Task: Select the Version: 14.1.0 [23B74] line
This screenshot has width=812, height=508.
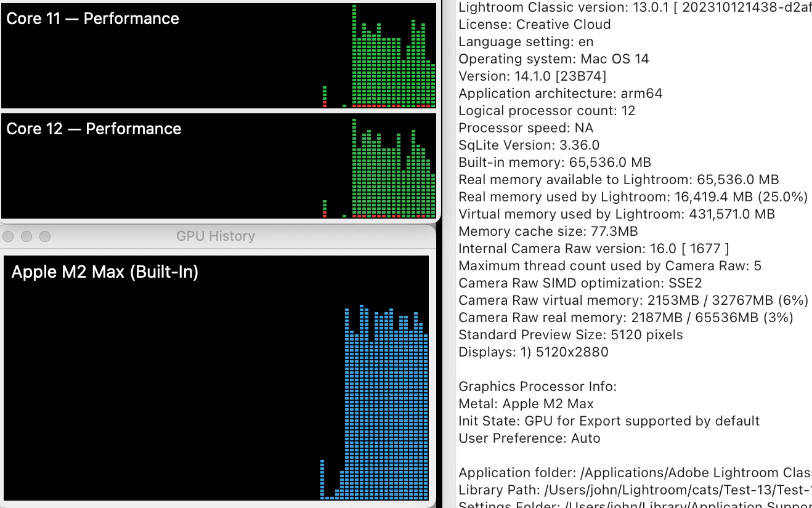Action: point(532,76)
